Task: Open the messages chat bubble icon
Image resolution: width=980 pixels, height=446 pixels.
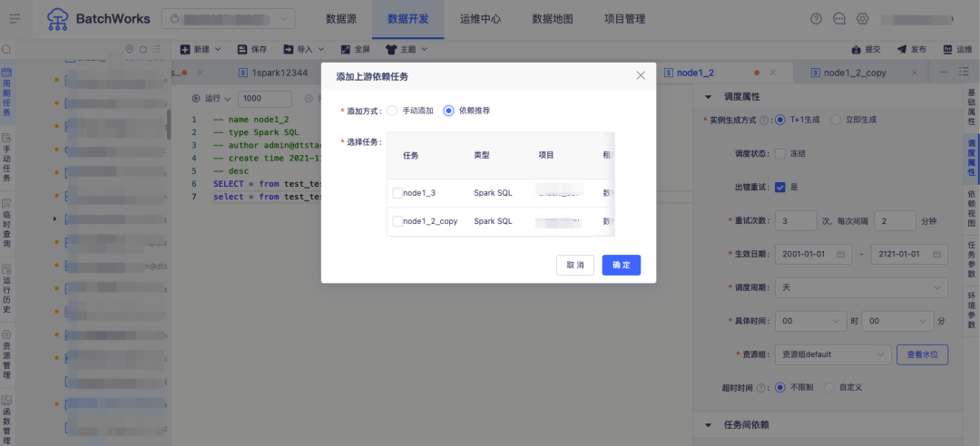Action: [x=839, y=19]
